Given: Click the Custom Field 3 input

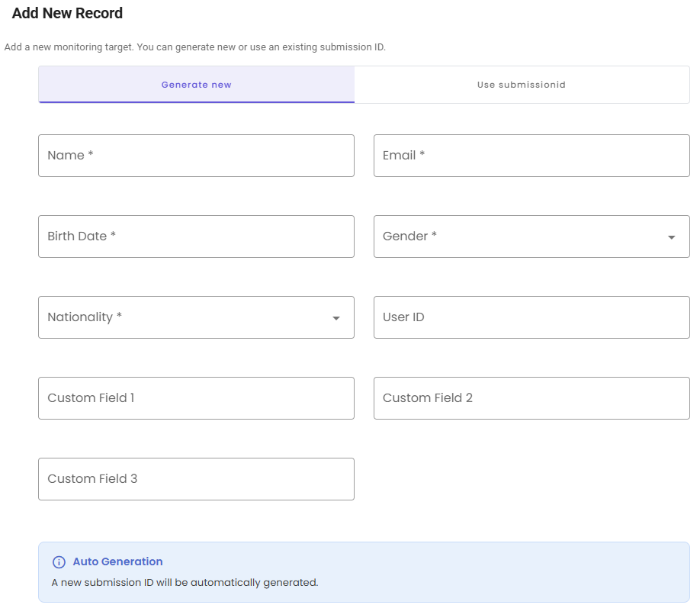Looking at the screenshot, I should [196, 479].
